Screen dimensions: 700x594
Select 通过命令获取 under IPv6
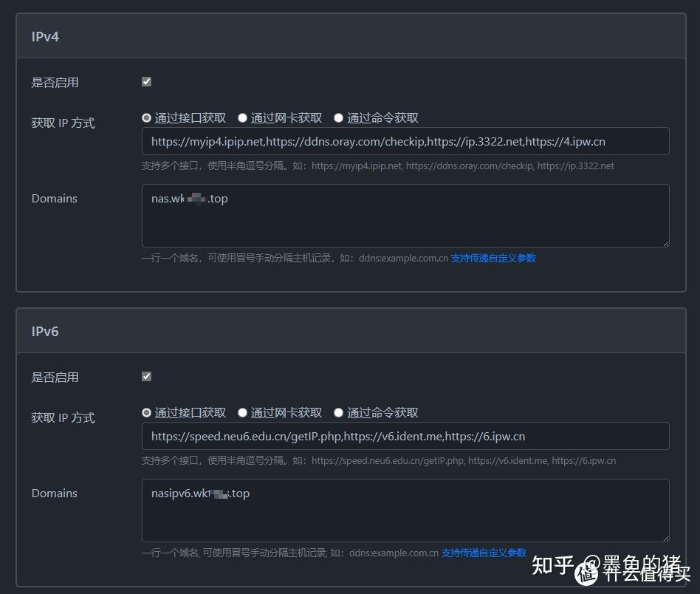click(338, 412)
